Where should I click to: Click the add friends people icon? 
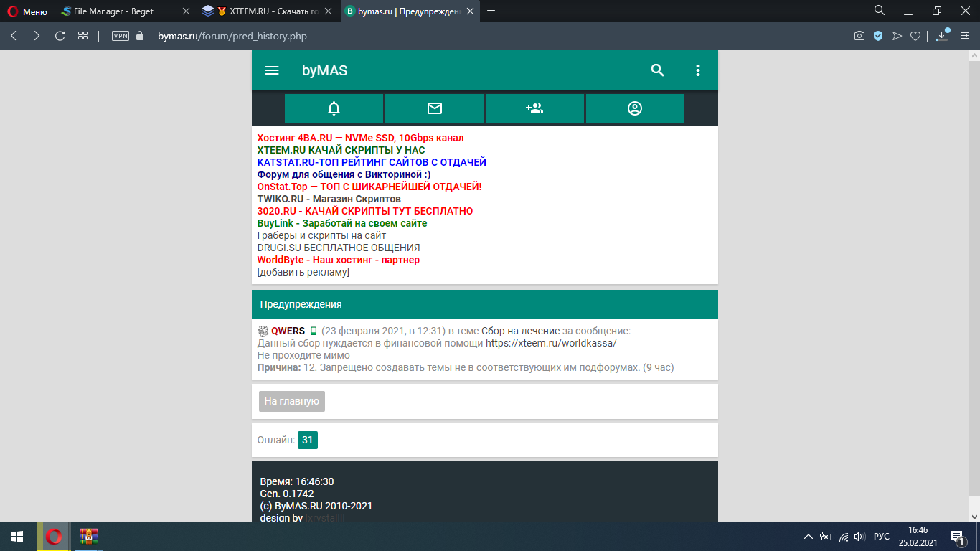click(534, 108)
